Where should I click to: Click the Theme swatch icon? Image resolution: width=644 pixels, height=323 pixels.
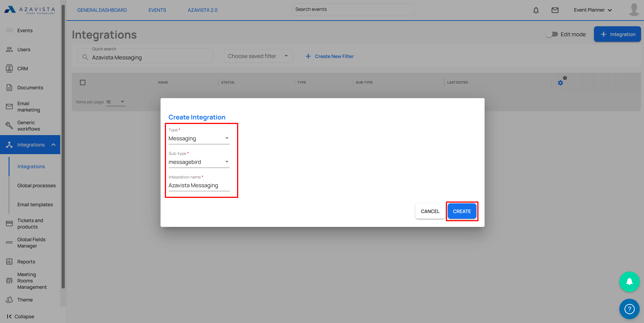(9, 299)
